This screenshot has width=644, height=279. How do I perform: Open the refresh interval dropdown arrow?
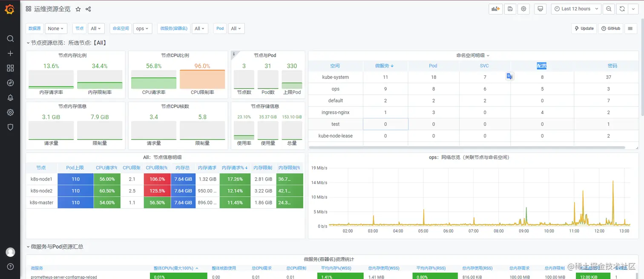[633, 9]
